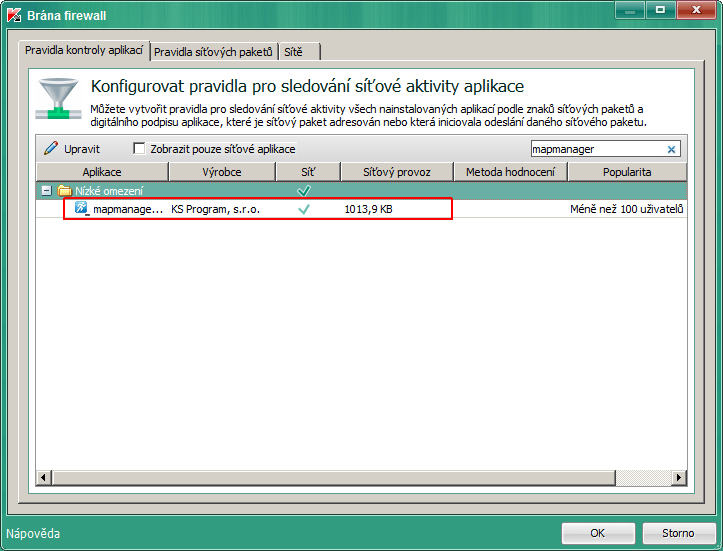Click the horizontal scrollbar right arrow
The height and width of the screenshot is (551, 723).
[x=679, y=477]
